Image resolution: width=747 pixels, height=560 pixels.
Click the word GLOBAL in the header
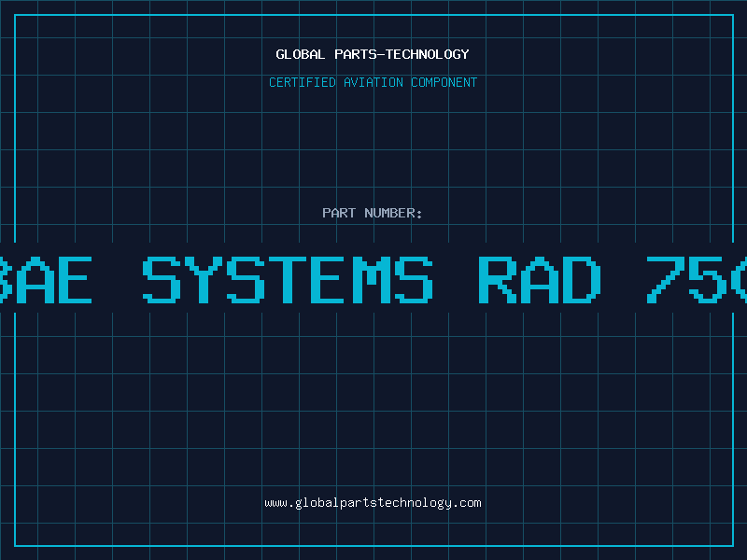tap(301, 54)
